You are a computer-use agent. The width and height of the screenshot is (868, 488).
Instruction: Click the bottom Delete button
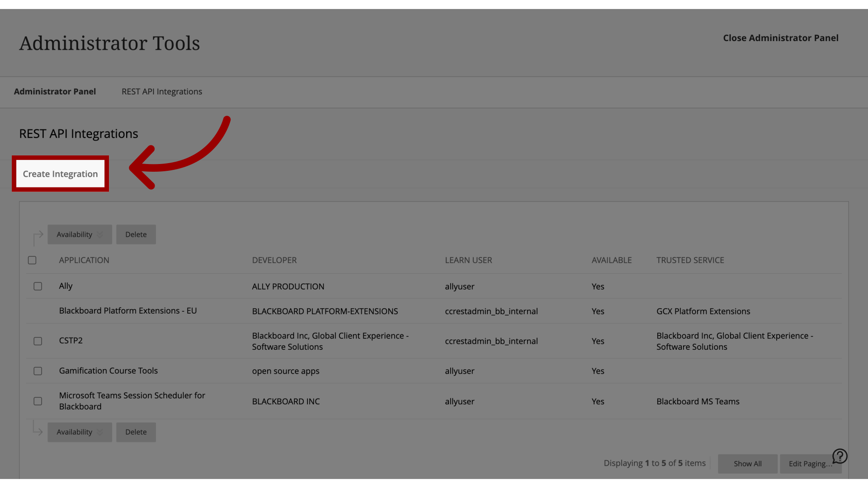click(136, 432)
